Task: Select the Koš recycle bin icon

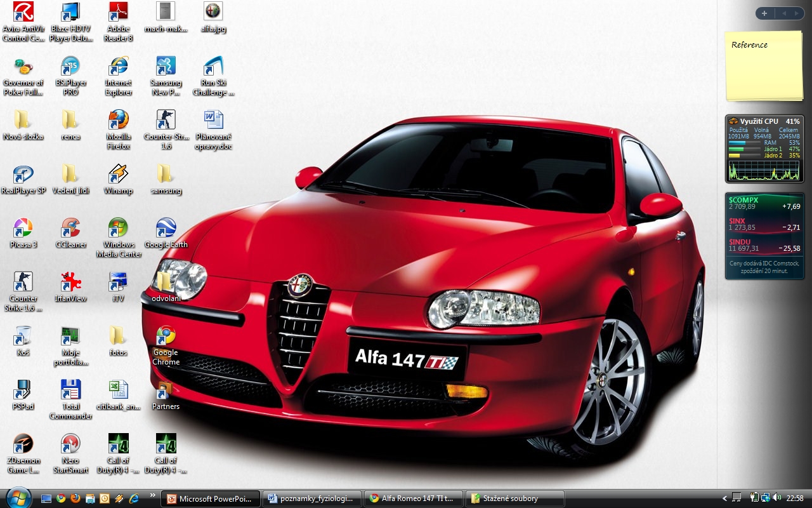Action: pos(23,336)
